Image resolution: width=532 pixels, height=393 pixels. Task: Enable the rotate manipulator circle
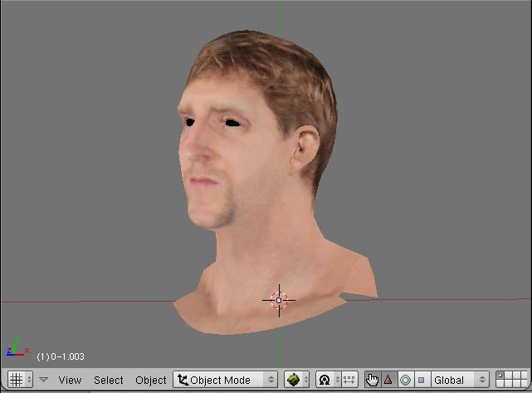(x=405, y=380)
